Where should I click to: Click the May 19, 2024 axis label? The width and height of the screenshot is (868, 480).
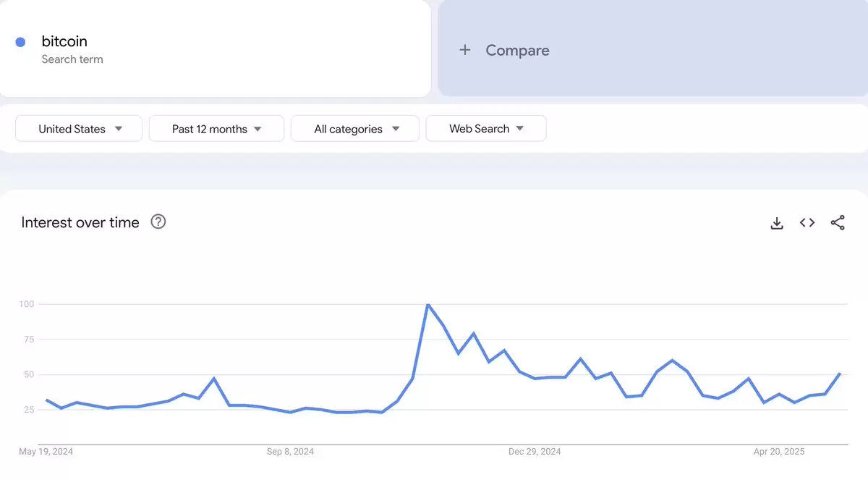46,452
